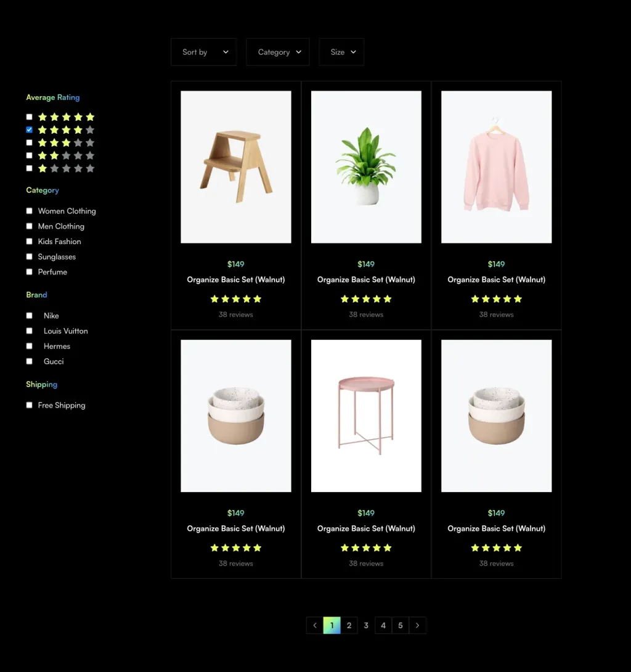Click the one-star row stars in Average Rating
This screenshot has height=672, width=631.
[x=66, y=168]
